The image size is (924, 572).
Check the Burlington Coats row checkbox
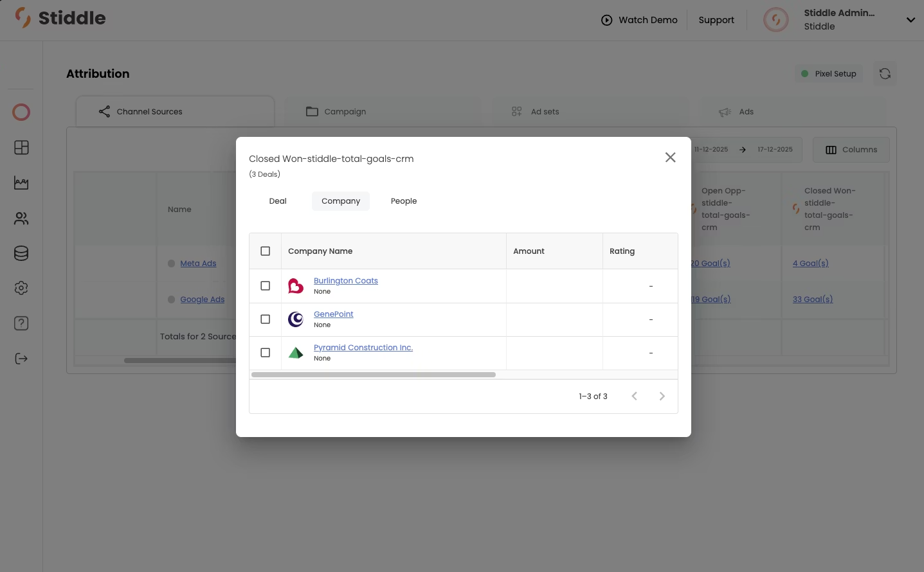(x=265, y=286)
